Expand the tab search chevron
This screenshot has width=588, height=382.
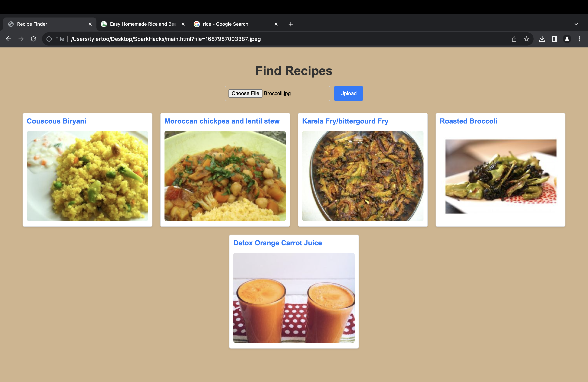576,24
